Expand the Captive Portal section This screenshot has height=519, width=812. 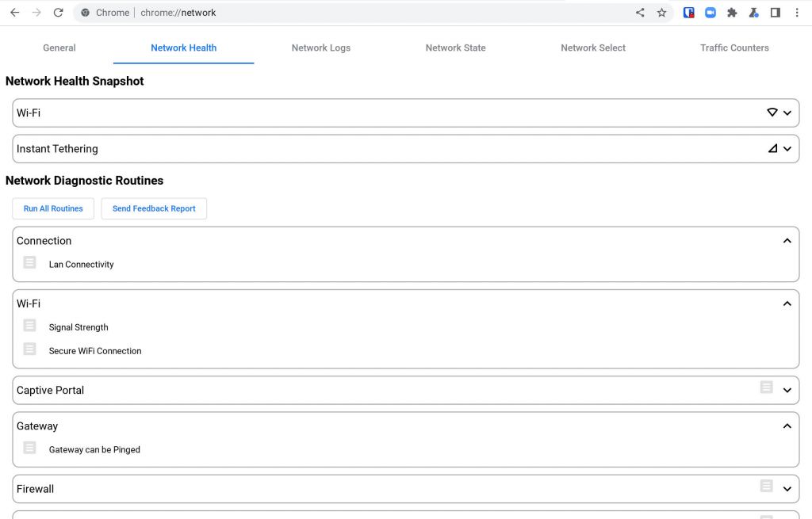point(787,390)
